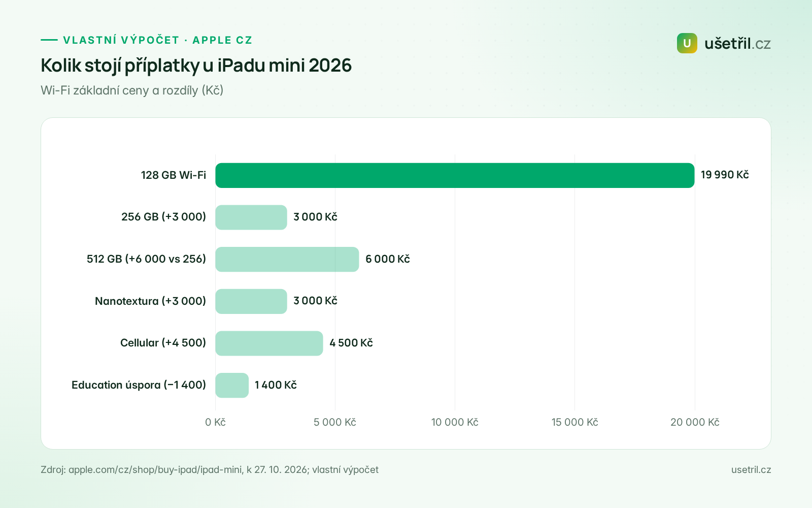Click the Education úspora bar
Image resolution: width=812 pixels, height=508 pixels.
click(x=232, y=386)
